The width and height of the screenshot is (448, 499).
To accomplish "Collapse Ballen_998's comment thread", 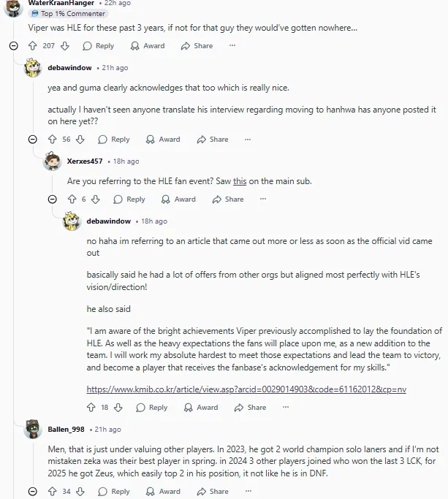I will tap(32, 492).
